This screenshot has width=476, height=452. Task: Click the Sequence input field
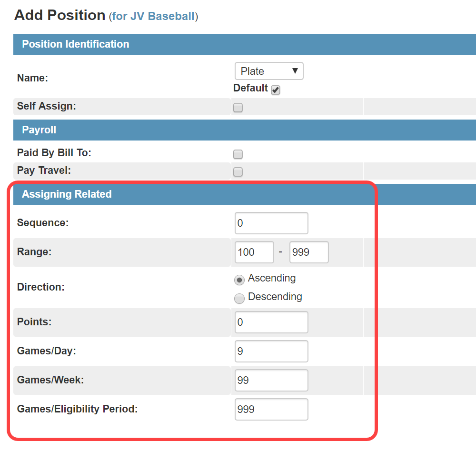click(271, 223)
